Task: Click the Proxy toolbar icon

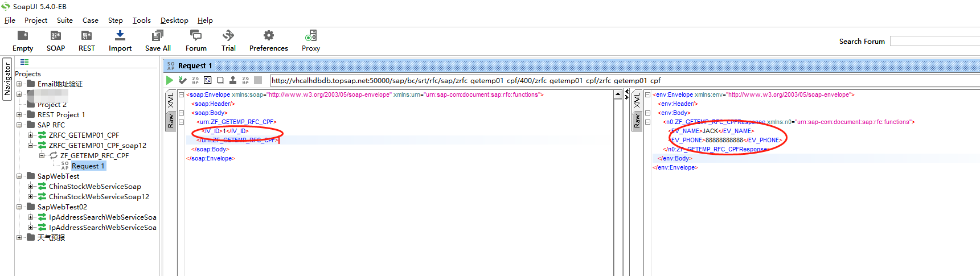Action: click(311, 36)
